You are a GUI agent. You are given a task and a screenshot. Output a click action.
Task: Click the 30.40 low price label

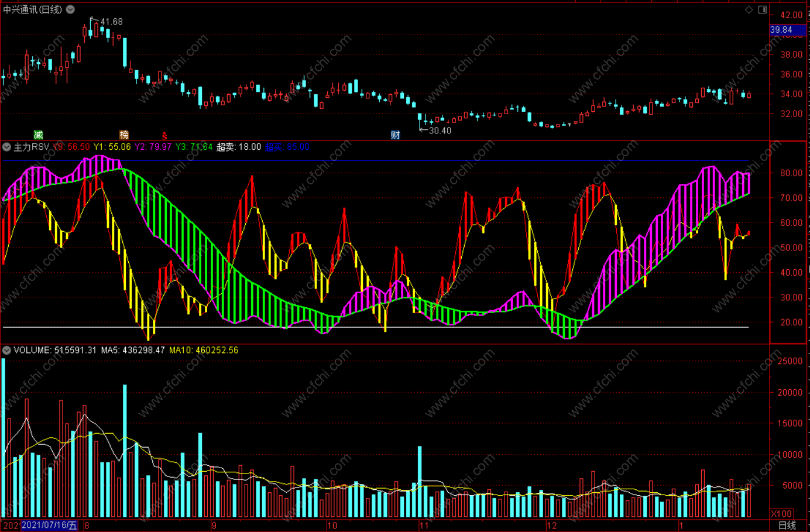point(440,131)
